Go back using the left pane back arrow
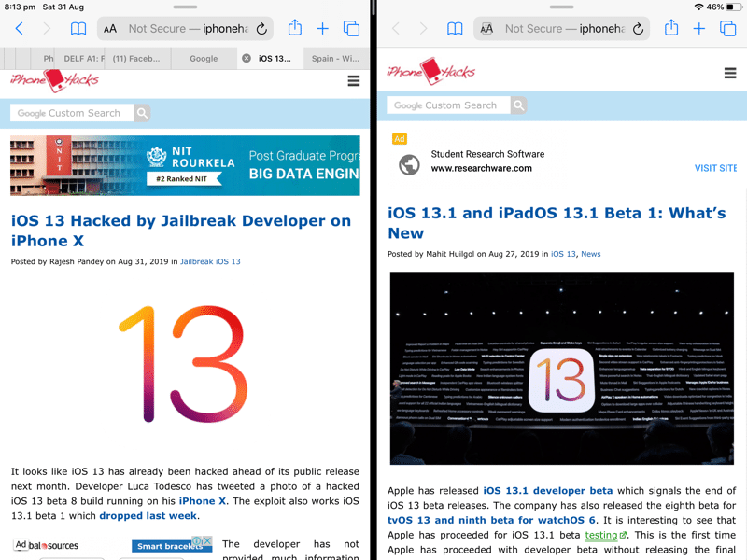747x560 pixels. click(x=19, y=29)
